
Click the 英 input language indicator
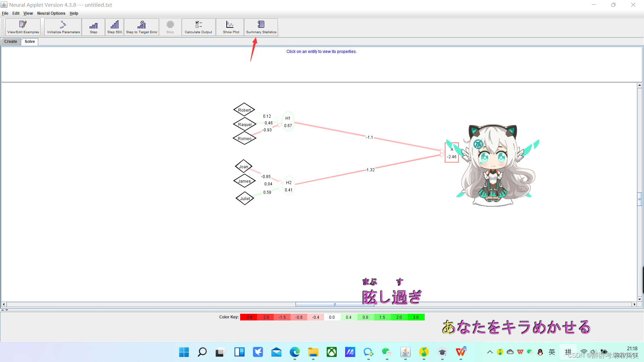coord(552,352)
